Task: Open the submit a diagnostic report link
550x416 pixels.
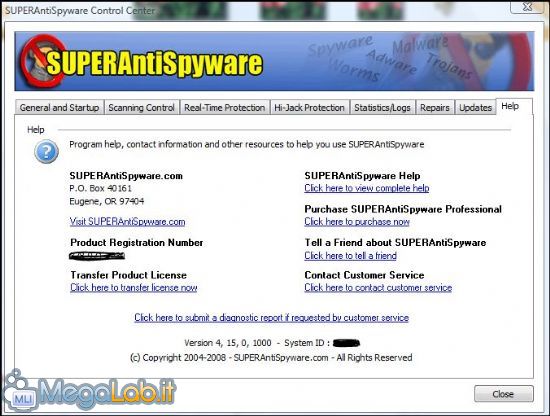Action: 271,318
